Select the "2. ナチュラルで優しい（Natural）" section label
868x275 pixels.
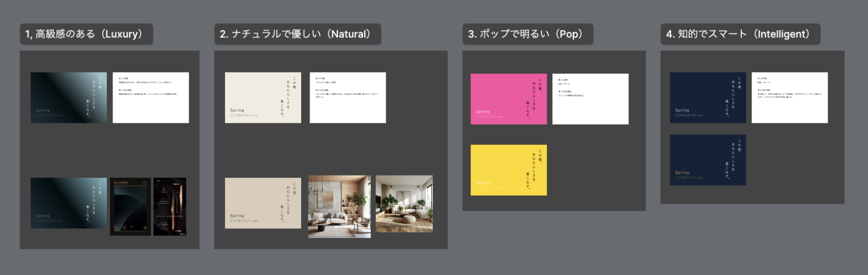coord(298,34)
